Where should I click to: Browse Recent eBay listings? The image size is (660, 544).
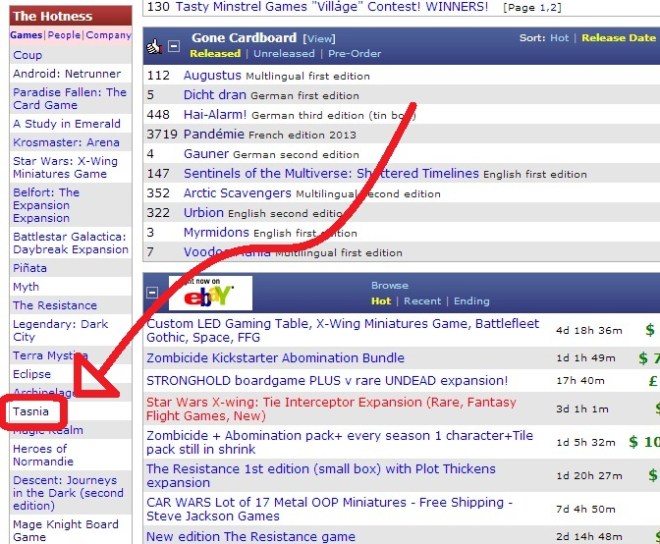[422, 300]
